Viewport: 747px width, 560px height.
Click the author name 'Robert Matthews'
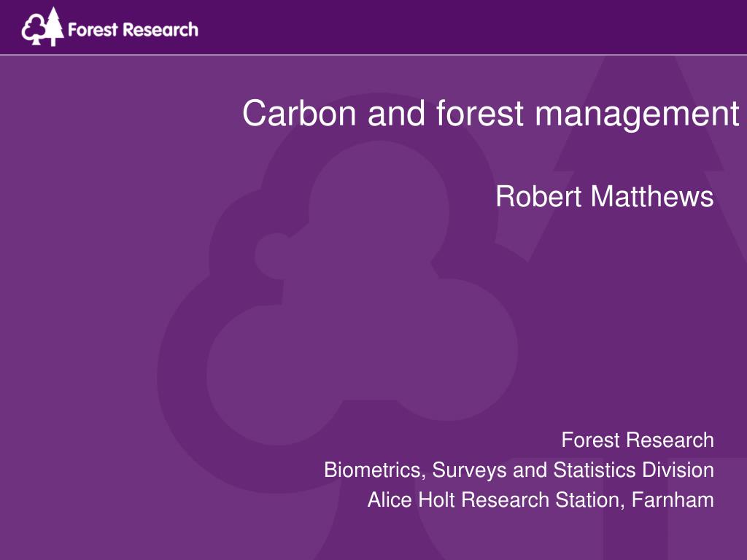(605, 196)
